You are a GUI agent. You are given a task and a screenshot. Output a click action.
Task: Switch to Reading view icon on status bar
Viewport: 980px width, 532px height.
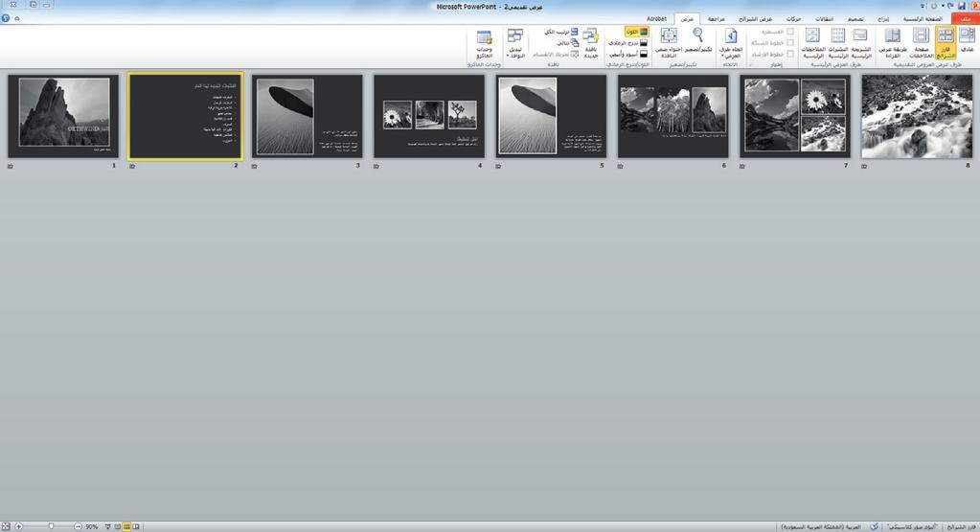tap(118, 527)
